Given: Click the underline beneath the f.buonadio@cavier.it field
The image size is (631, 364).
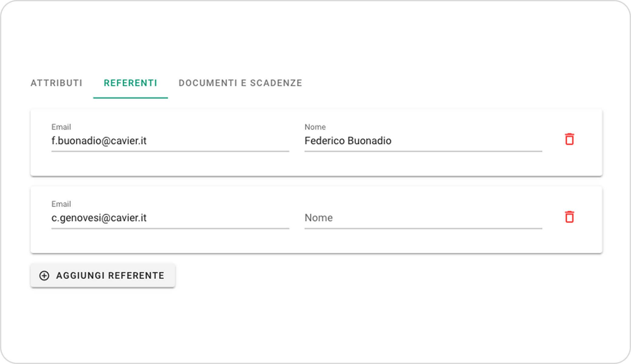Looking at the screenshot, I should 170,151.
